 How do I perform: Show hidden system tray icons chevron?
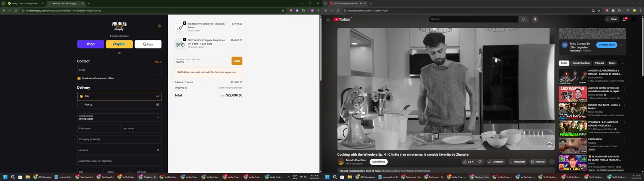(289, 177)
